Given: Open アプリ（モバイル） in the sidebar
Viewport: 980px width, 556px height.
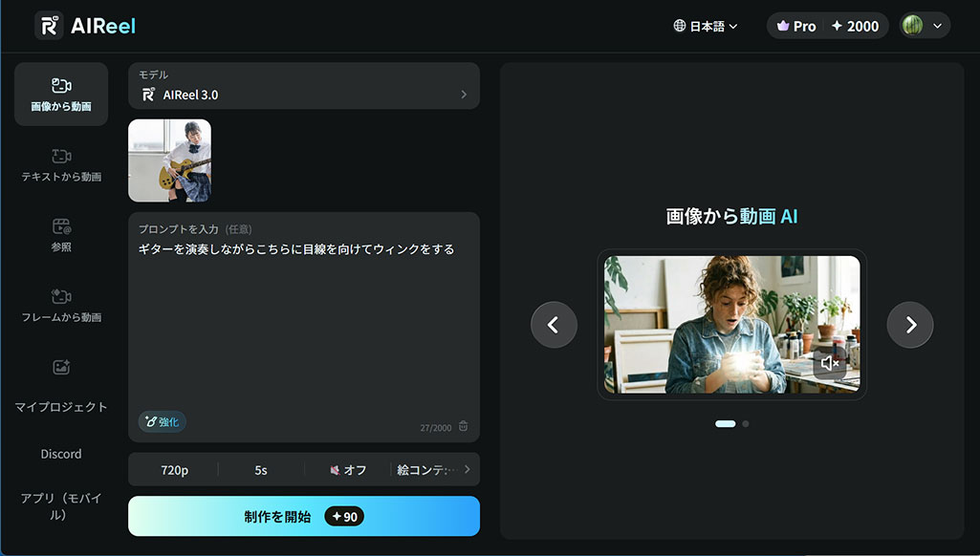Looking at the screenshot, I should point(61,506).
